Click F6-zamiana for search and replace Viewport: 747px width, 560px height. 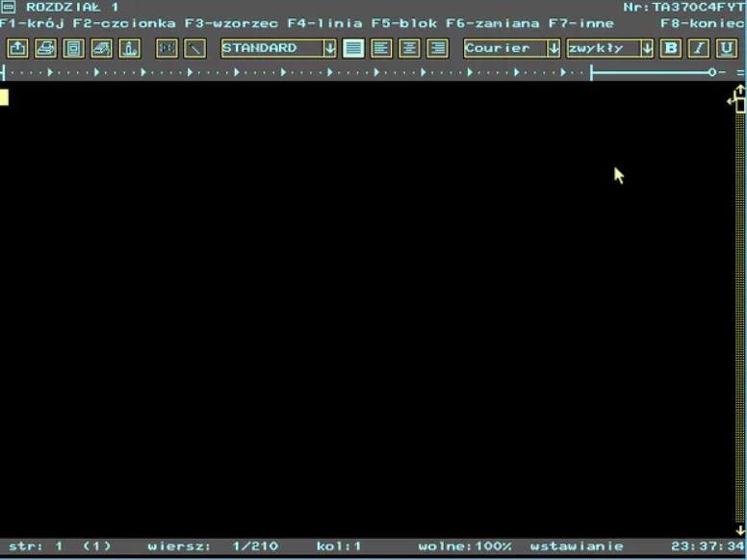click(x=492, y=22)
